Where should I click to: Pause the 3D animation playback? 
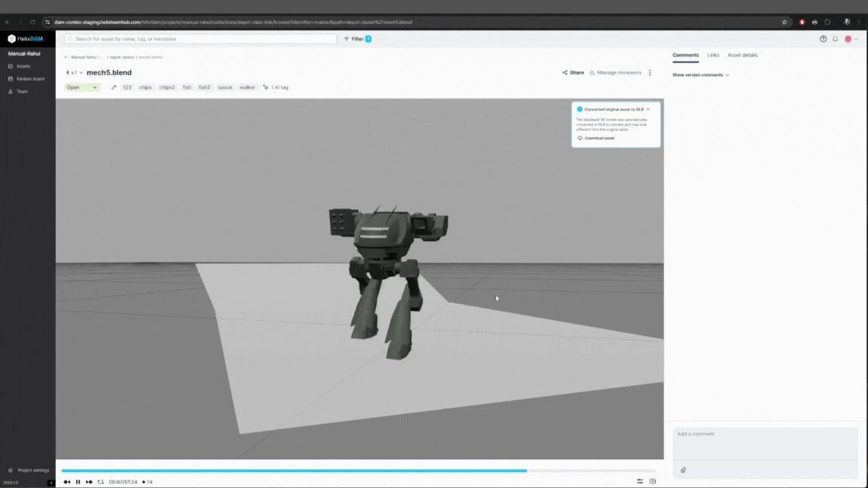(78, 482)
